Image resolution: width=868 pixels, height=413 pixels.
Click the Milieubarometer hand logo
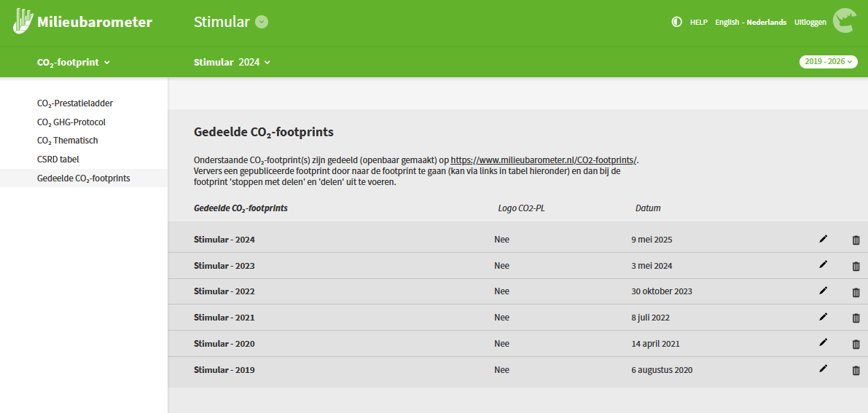pyautogui.click(x=23, y=21)
